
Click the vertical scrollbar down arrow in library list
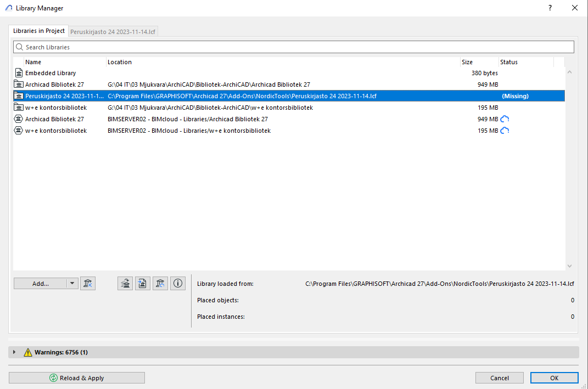(569, 266)
